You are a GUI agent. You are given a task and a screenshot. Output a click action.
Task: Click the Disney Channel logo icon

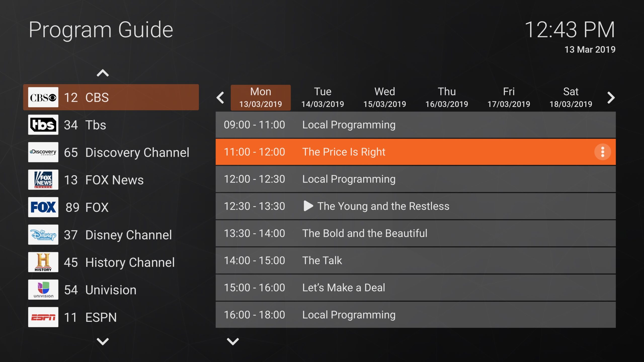(x=43, y=234)
